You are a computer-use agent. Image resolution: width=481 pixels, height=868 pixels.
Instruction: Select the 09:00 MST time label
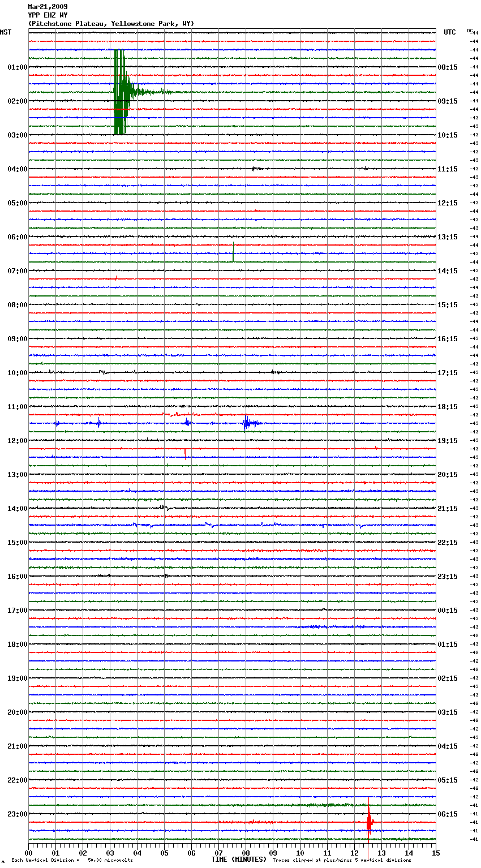pyautogui.click(x=18, y=339)
